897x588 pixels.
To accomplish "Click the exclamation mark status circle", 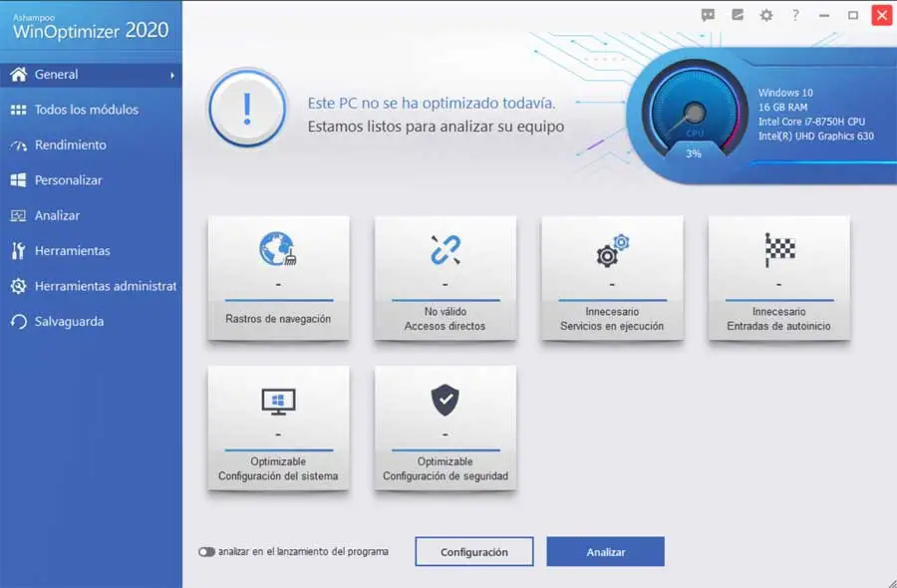I will pyautogui.click(x=247, y=108).
